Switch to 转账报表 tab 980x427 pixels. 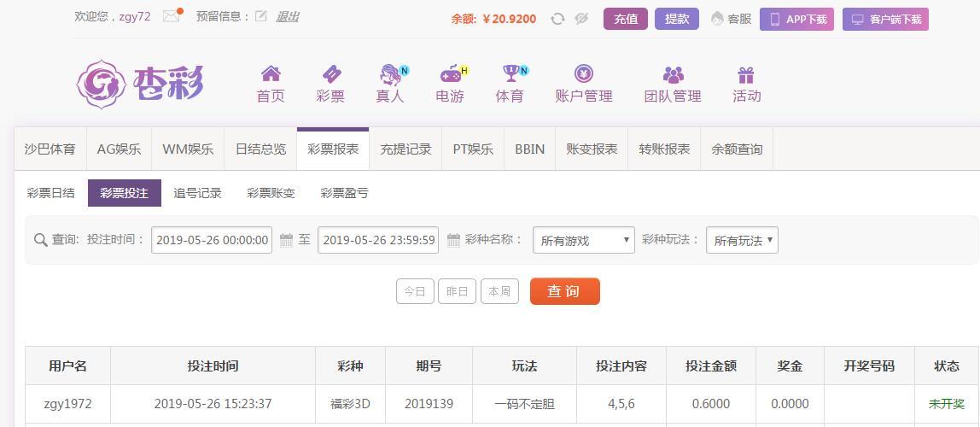pyautogui.click(x=664, y=149)
